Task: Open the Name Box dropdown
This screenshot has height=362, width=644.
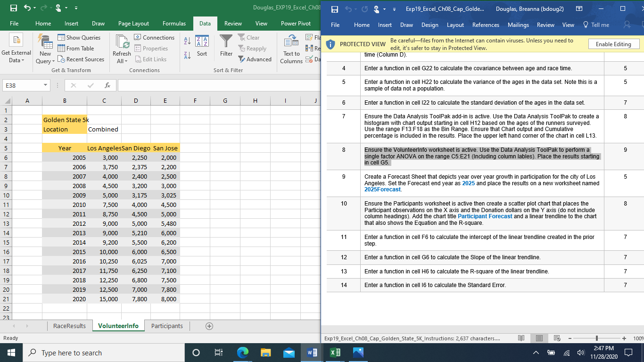Action: coord(45,85)
